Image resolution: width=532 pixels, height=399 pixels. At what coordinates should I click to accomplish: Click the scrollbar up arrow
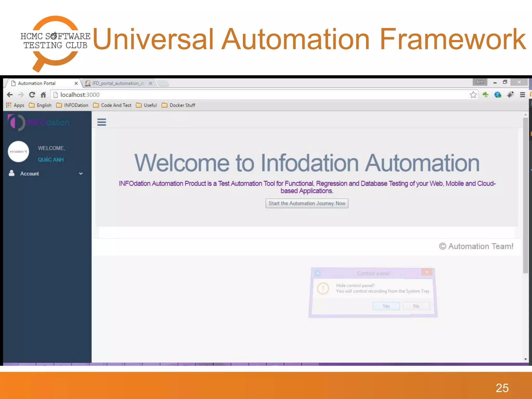526,115
